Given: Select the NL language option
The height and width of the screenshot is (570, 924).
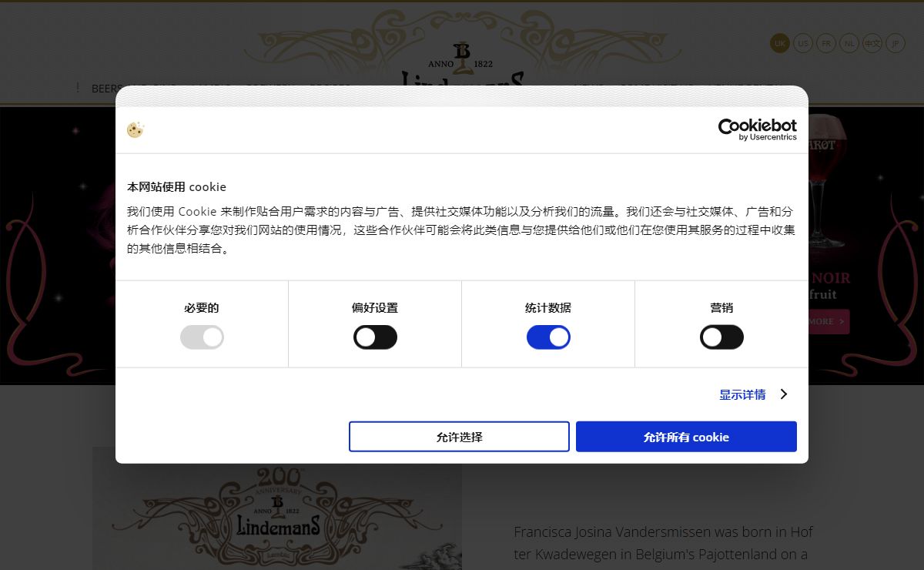Looking at the screenshot, I should (x=849, y=43).
